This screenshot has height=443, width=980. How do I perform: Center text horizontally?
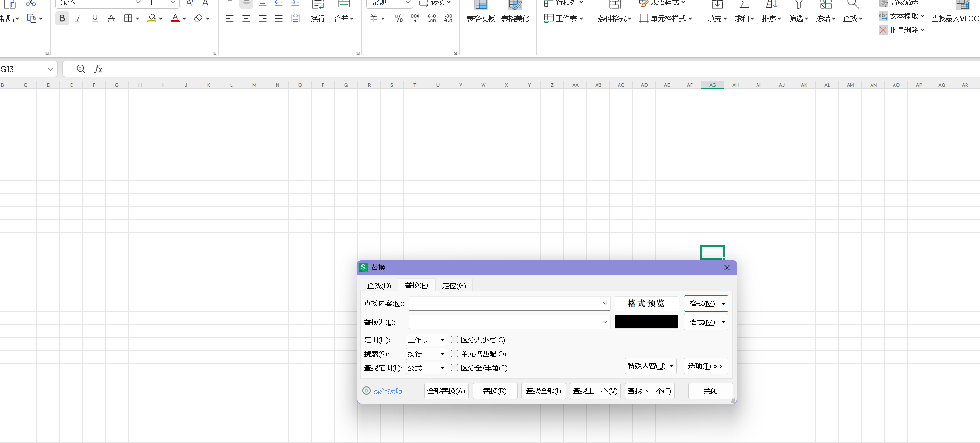pos(246,19)
